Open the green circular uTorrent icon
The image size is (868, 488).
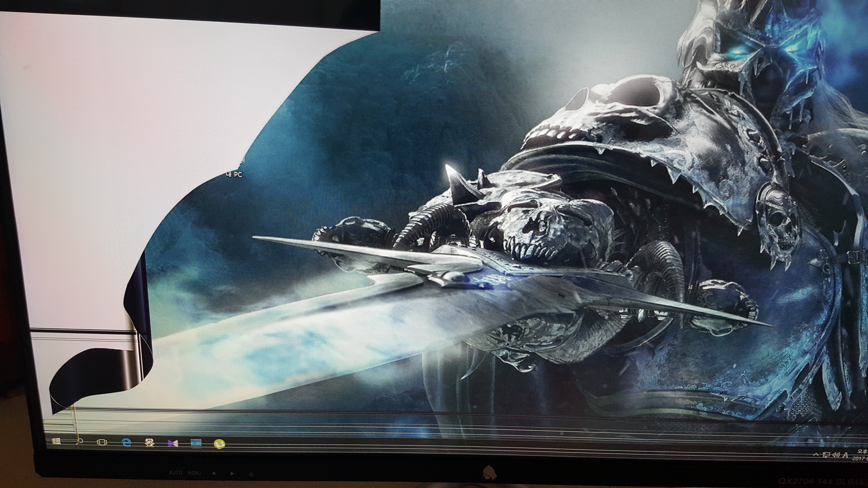pos(220,444)
